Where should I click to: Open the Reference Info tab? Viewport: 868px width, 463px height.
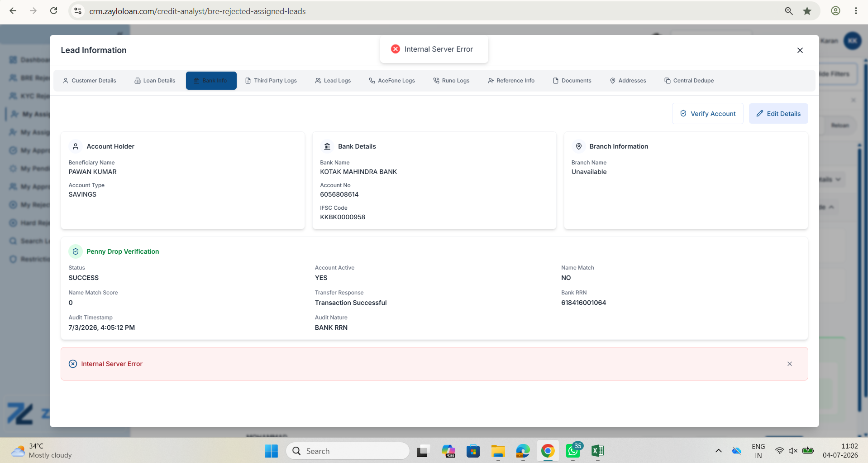click(x=511, y=81)
